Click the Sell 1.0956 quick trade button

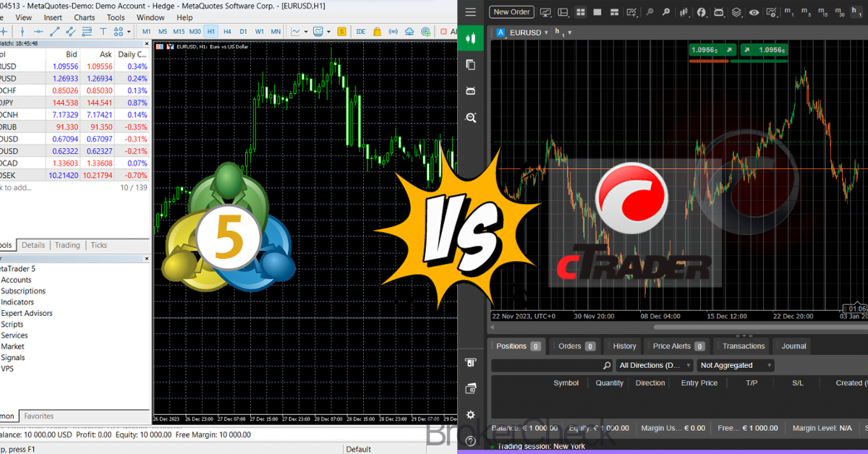[x=712, y=50]
